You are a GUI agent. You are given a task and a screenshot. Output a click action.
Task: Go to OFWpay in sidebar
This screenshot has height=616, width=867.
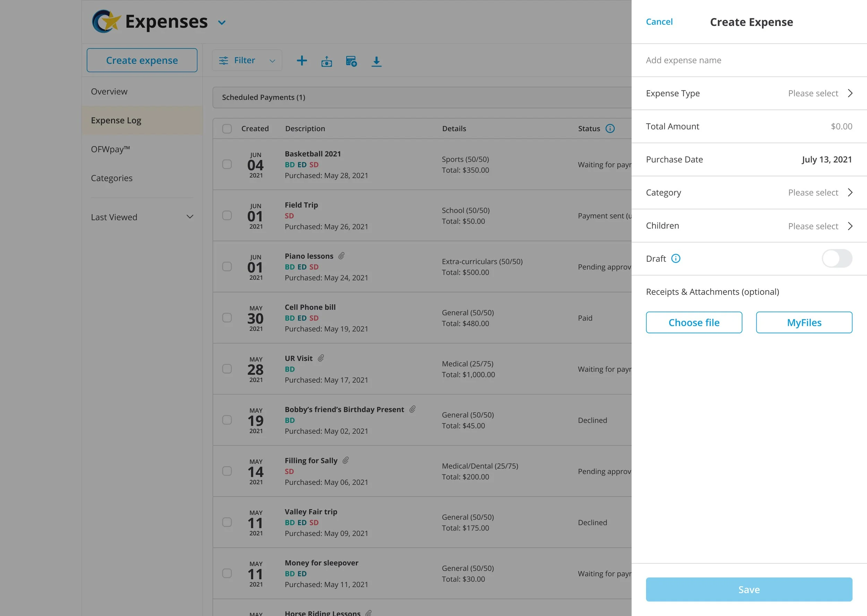pyautogui.click(x=110, y=149)
